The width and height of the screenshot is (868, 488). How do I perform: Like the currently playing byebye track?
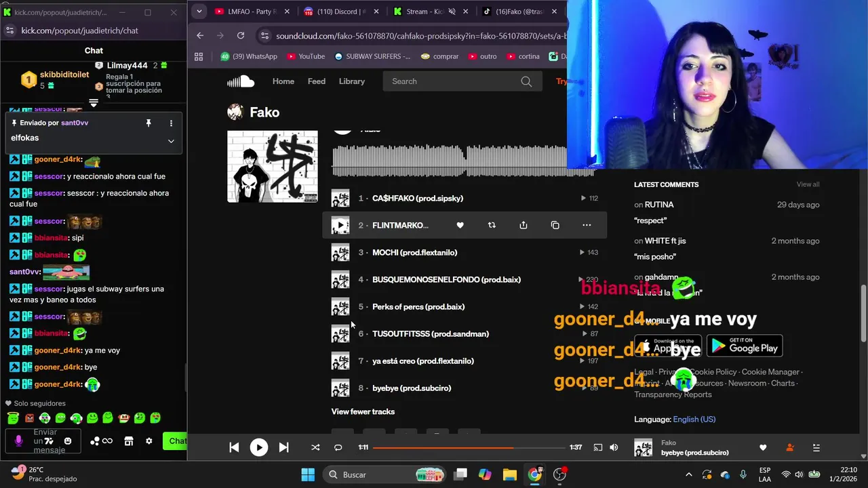coord(763,447)
